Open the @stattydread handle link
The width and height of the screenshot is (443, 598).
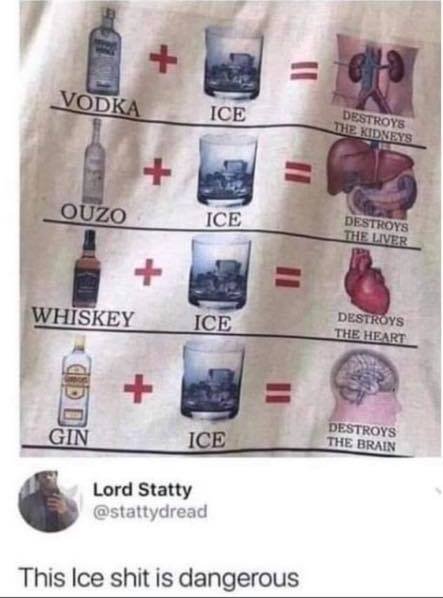(x=151, y=512)
